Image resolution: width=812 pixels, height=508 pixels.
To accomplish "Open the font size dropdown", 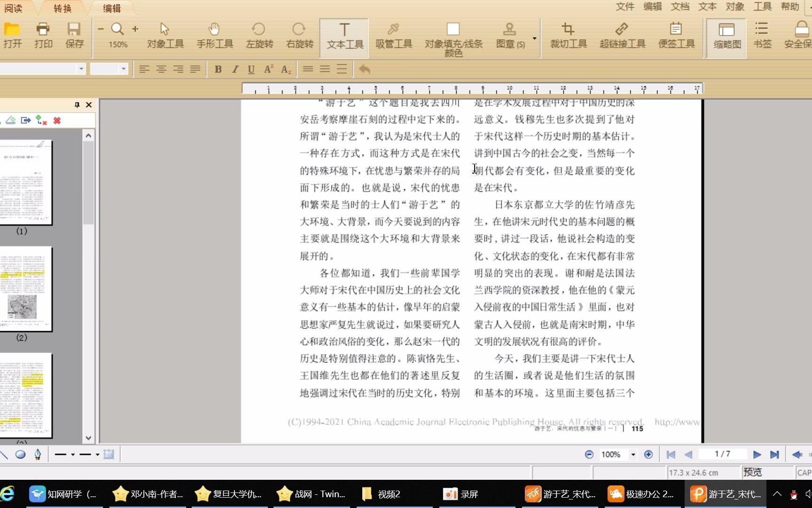I will click(124, 69).
